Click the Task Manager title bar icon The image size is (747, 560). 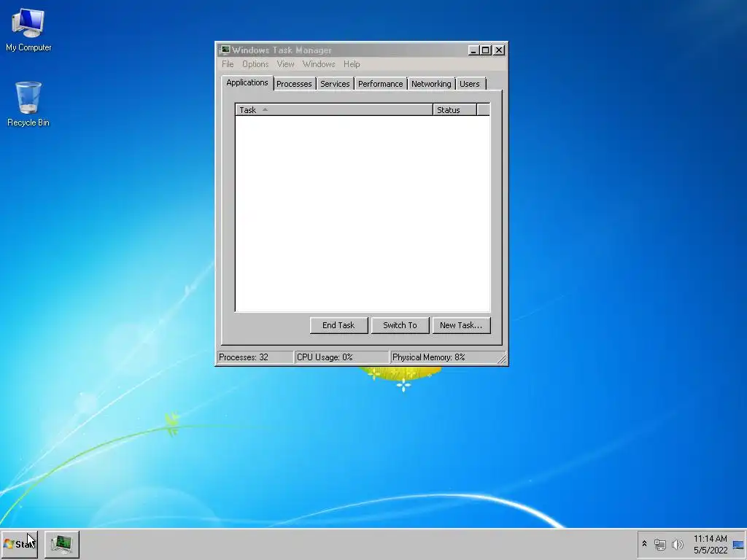[x=225, y=50]
